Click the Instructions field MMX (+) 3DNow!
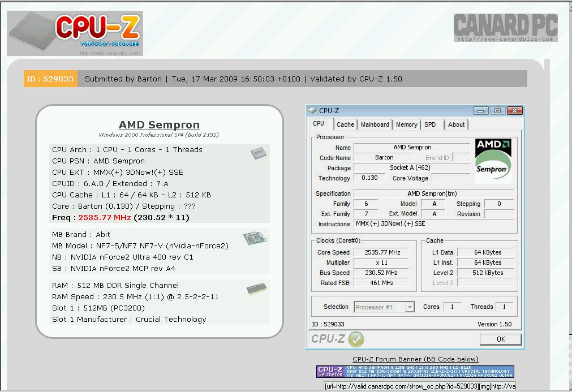Screen dimensions: 572x392 (434, 224)
